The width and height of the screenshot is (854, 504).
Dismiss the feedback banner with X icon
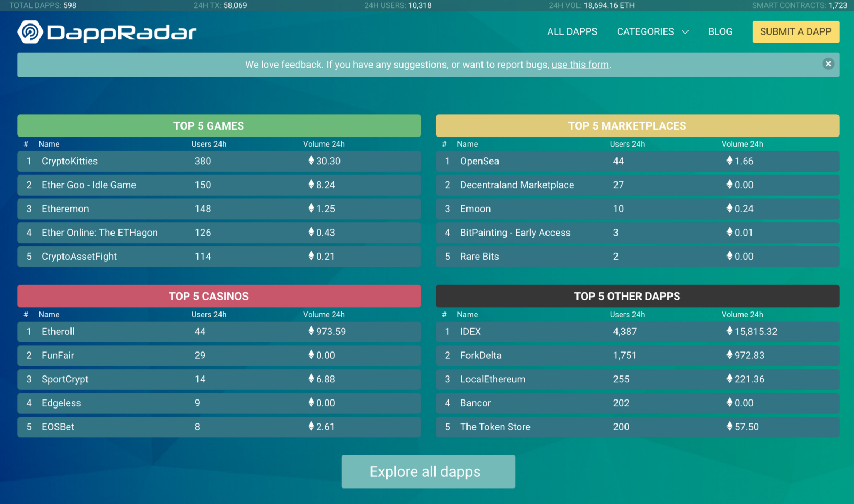[x=828, y=64]
